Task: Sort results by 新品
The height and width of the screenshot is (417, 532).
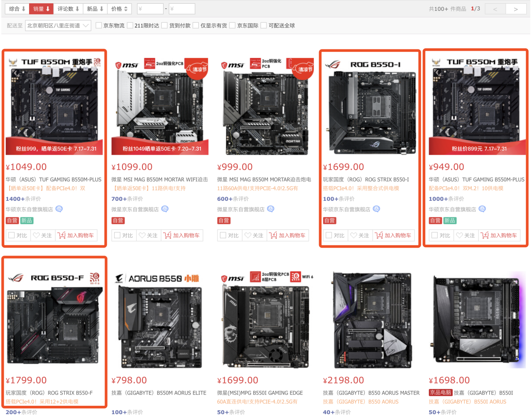Action: (95, 9)
